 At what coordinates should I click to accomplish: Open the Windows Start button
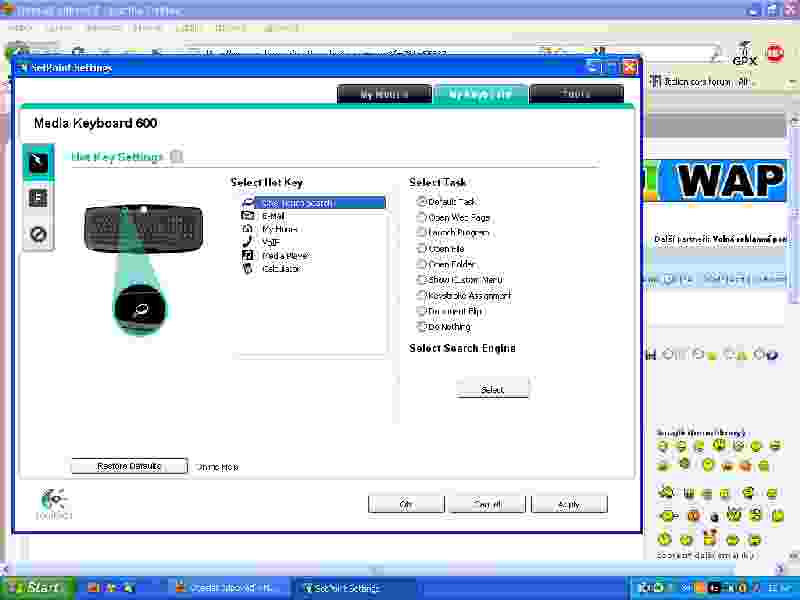[36, 588]
